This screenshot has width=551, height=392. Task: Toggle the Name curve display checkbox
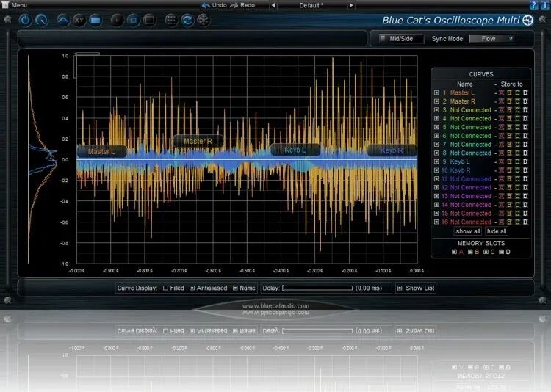pyautogui.click(x=235, y=288)
